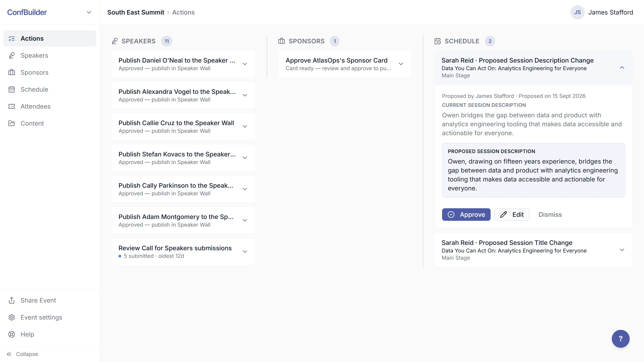Viewport: 644px width, 362px height.
Task: Expand the Approve AtlasOps's Sponsor Card
Action: pyautogui.click(x=401, y=64)
